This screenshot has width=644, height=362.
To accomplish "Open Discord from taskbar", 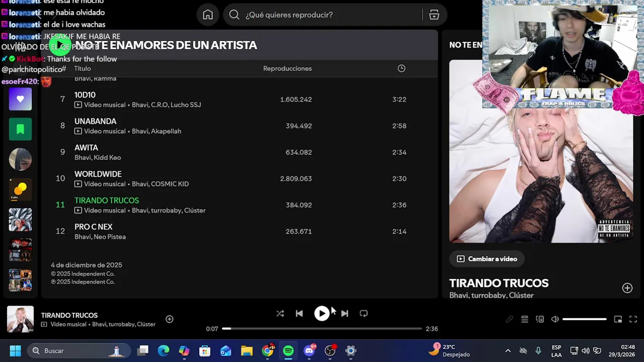I will (x=309, y=350).
